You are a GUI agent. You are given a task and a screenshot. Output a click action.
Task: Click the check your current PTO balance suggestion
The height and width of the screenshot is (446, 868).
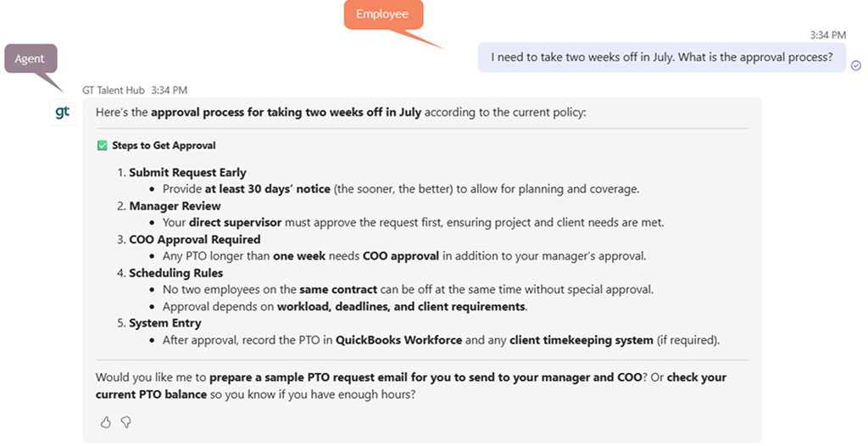(x=411, y=386)
